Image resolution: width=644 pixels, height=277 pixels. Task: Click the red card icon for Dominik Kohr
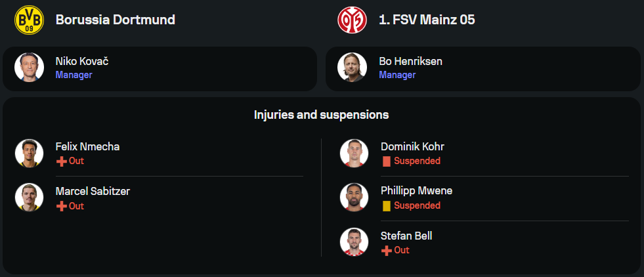pos(387,161)
